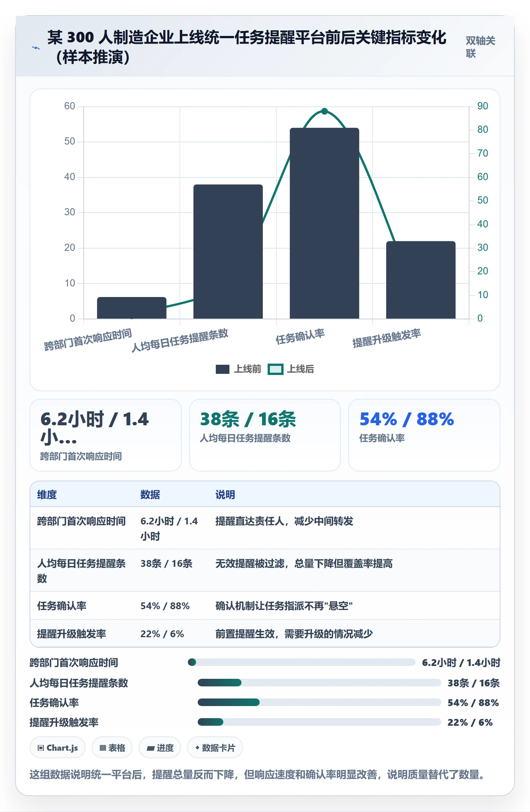Select the 表格 tag chip

112,748
